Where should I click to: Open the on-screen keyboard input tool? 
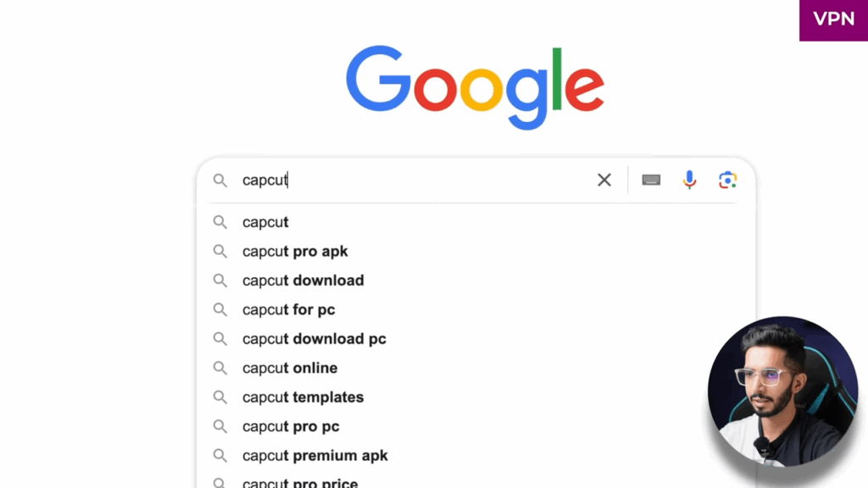(x=651, y=180)
